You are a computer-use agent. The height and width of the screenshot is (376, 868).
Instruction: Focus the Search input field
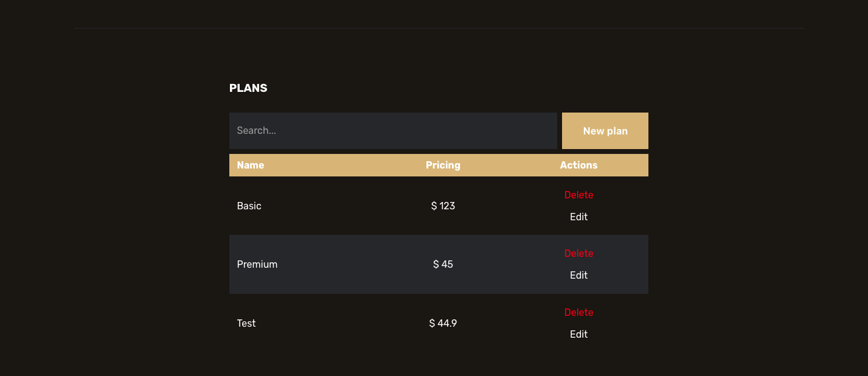[x=393, y=131]
